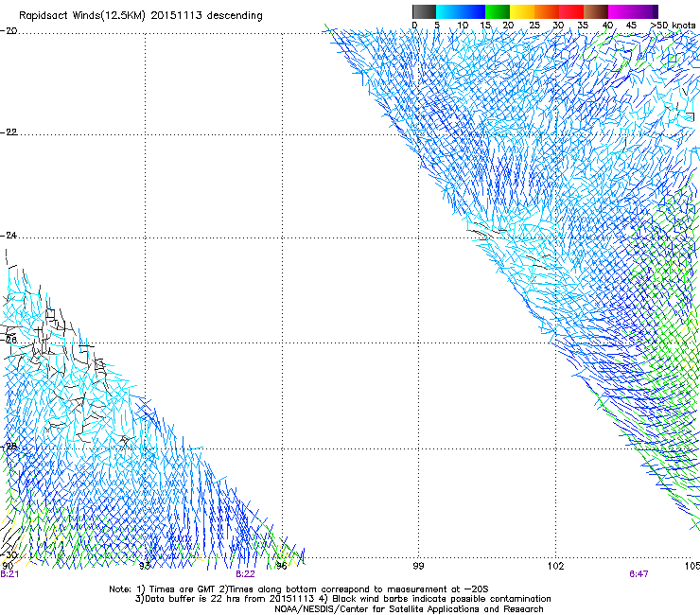Click the legend label '25'

[534, 25]
